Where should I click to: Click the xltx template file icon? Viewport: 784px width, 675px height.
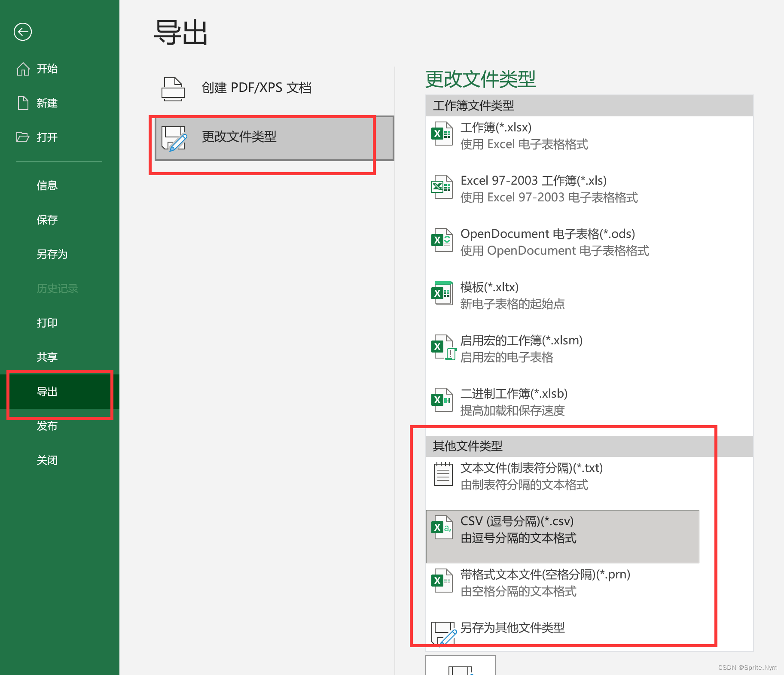tap(442, 294)
